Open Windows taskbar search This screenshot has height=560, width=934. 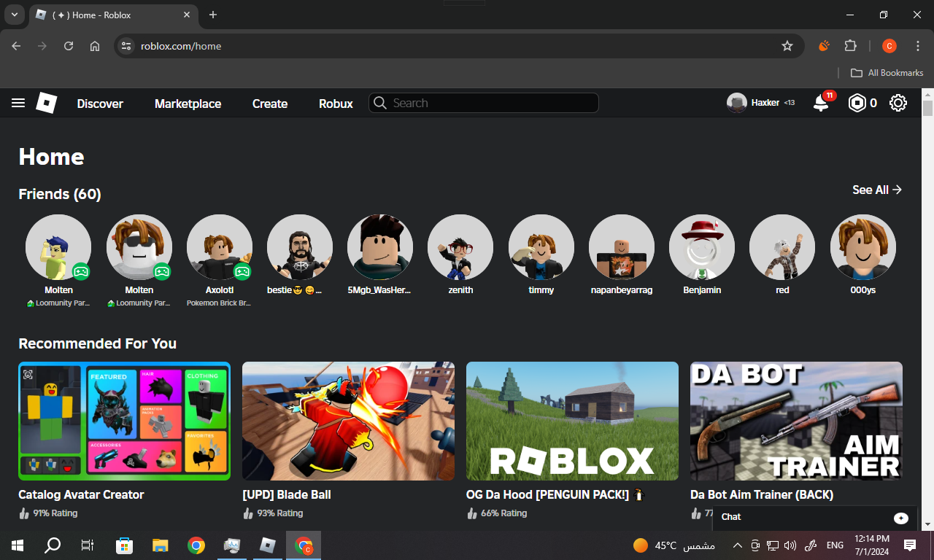53,545
